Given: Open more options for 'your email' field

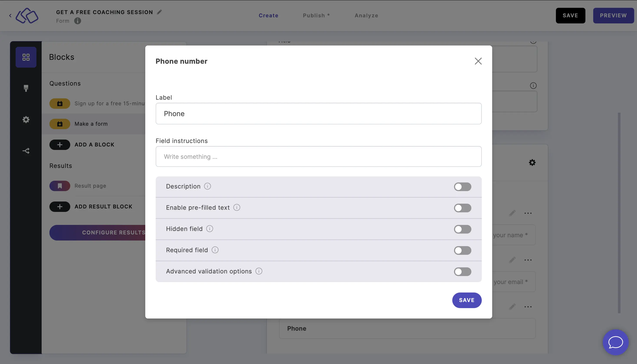Looking at the screenshot, I should tap(528, 260).
